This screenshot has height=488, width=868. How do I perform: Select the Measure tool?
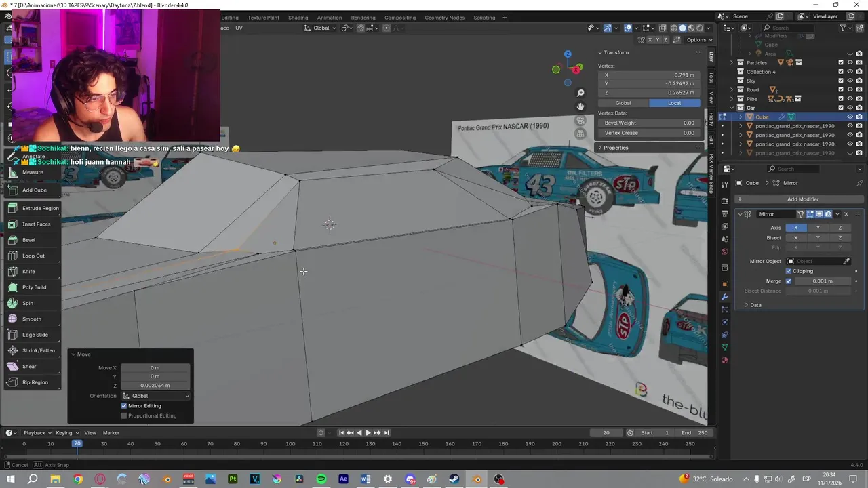coord(33,172)
